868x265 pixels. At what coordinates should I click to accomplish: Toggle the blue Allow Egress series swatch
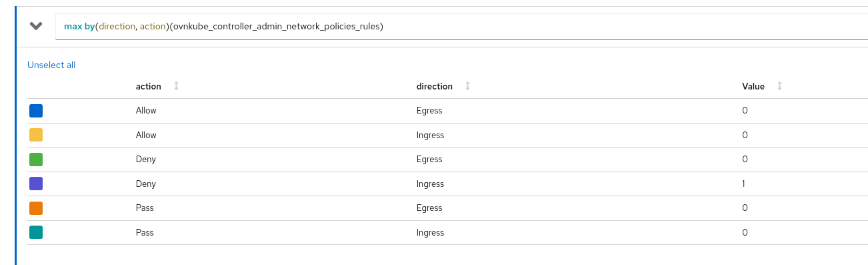pos(36,111)
